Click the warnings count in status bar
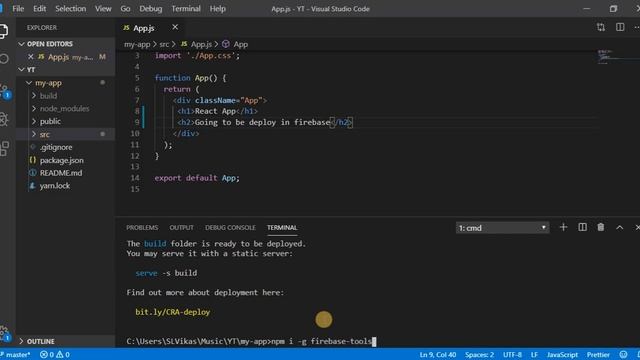The image size is (640, 360). click(63, 355)
